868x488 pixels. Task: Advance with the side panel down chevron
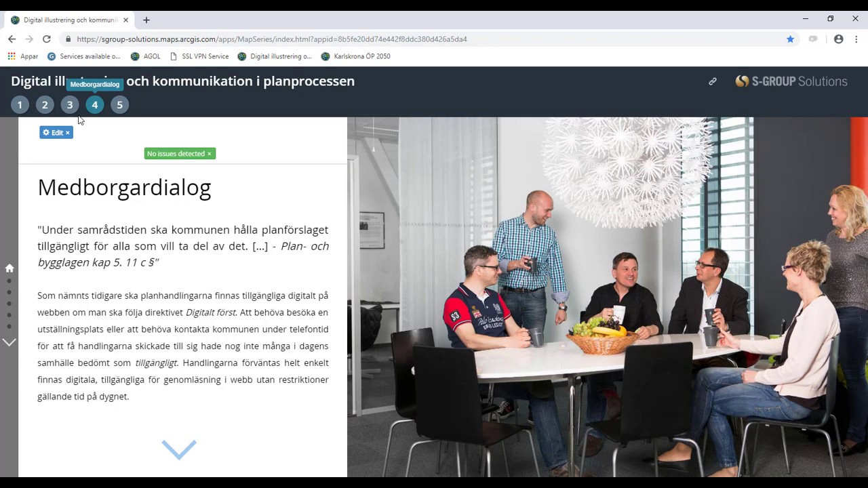tap(9, 342)
